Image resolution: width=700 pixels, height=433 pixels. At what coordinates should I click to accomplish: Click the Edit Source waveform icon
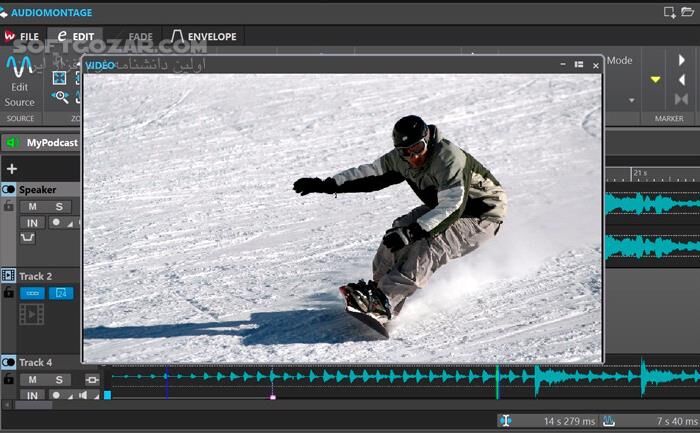coord(19,68)
